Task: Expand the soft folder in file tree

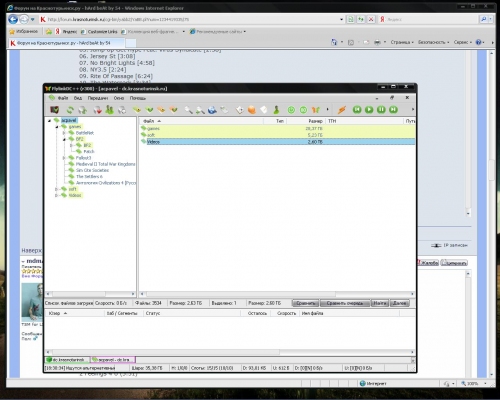Action: (56, 189)
